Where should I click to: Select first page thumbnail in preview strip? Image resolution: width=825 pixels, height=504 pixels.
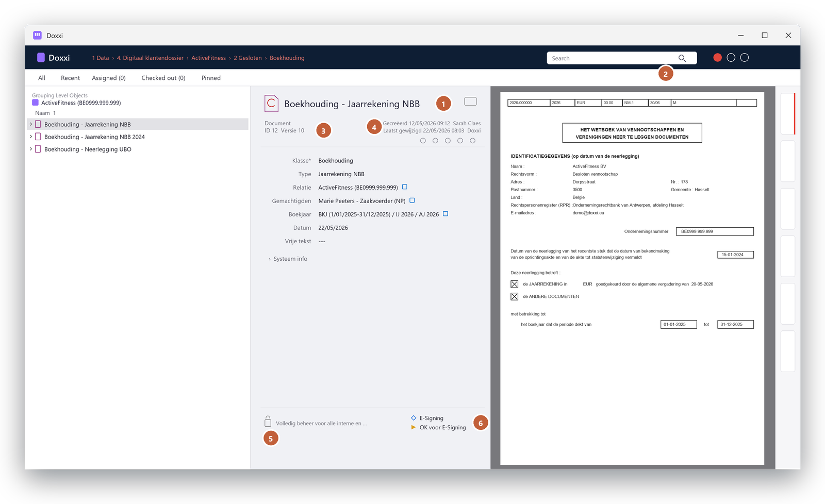click(x=788, y=114)
